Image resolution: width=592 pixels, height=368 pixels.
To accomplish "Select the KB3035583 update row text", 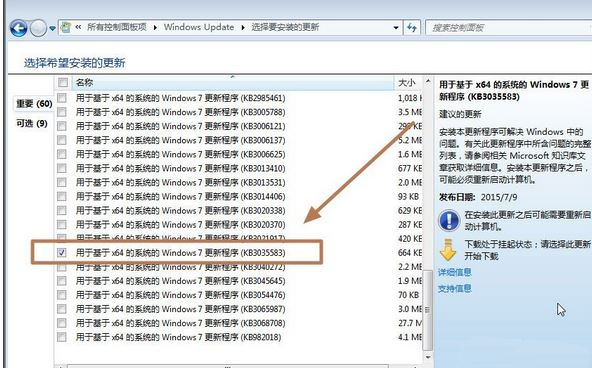I will (180, 253).
